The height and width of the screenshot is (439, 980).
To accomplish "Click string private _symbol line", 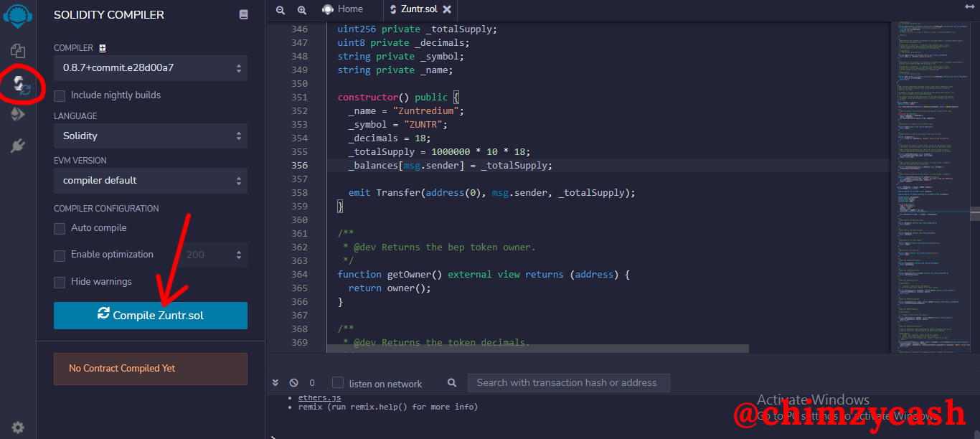I will coord(401,57).
